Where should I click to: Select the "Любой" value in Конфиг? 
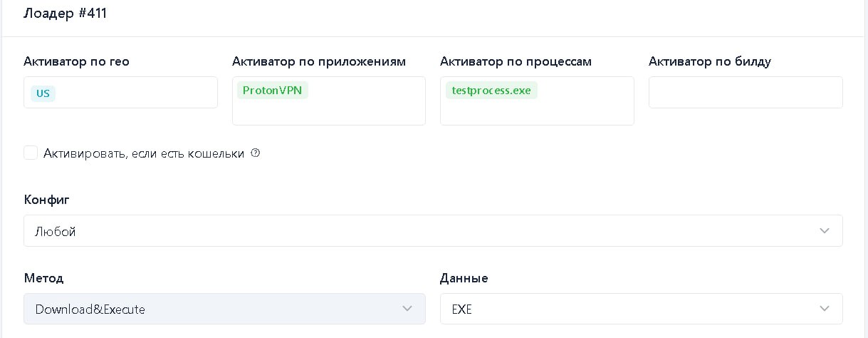(56, 232)
